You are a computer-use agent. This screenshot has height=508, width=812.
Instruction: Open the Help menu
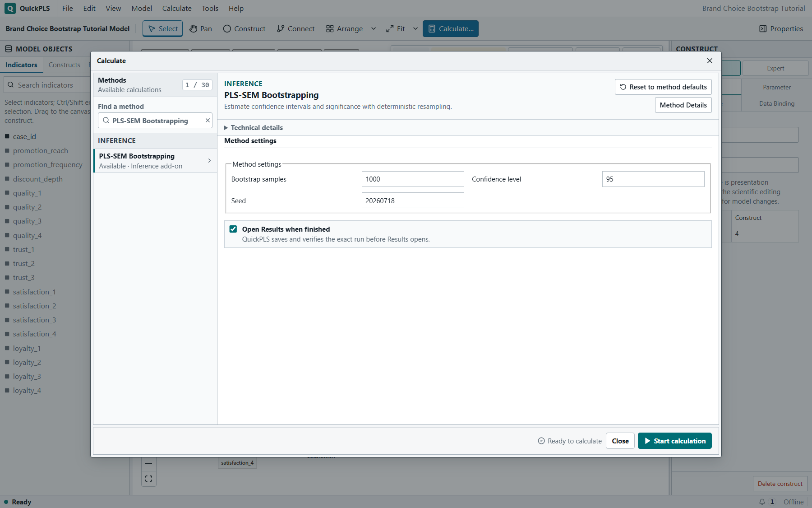point(236,8)
